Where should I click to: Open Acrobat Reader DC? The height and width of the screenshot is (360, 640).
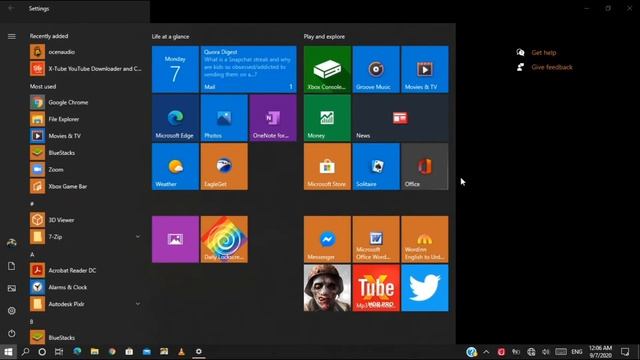click(86, 270)
